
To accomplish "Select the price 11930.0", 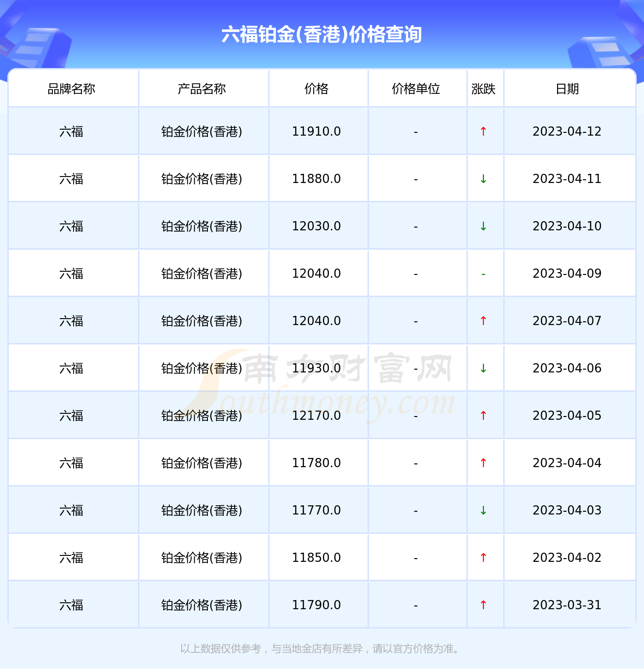I will (316, 368).
